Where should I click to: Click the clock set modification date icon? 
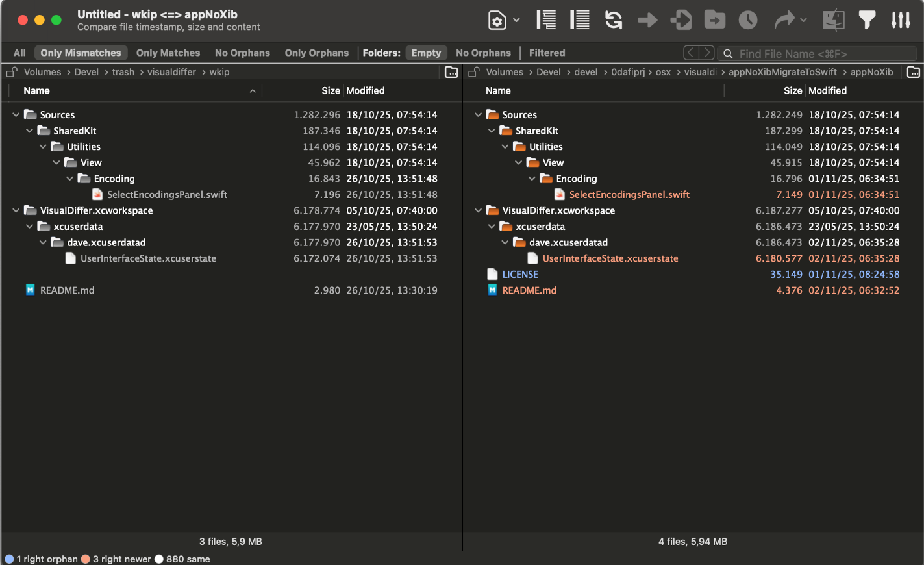pos(748,20)
